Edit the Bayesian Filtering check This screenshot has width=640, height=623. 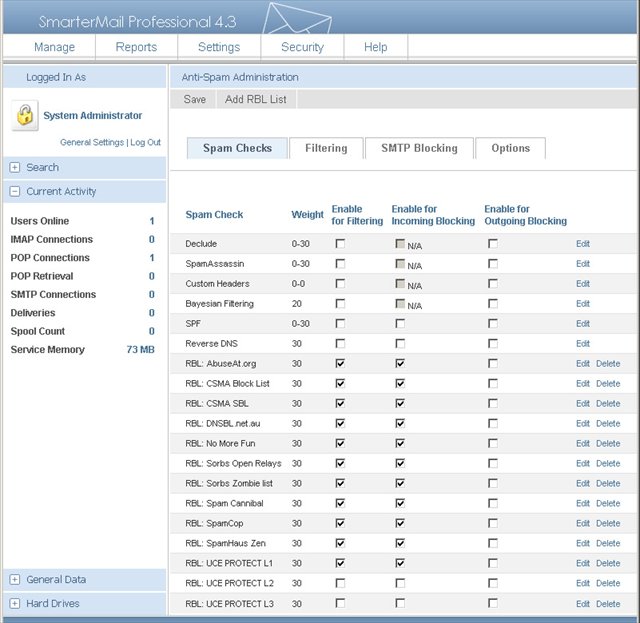583,304
